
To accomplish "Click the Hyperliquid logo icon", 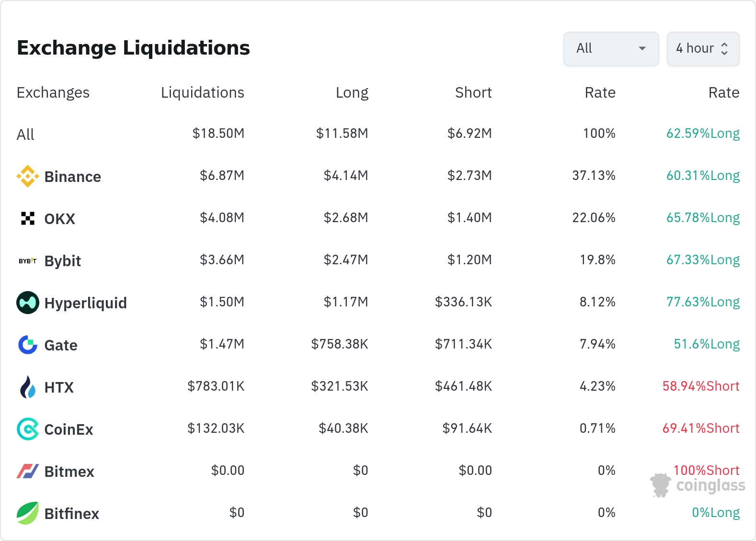I will click(x=28, y=303).
